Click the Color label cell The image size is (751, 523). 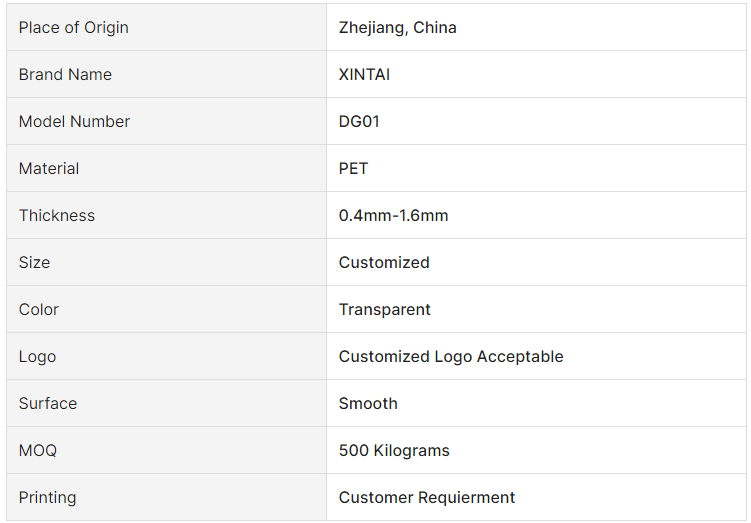click(x=166, y=309)
